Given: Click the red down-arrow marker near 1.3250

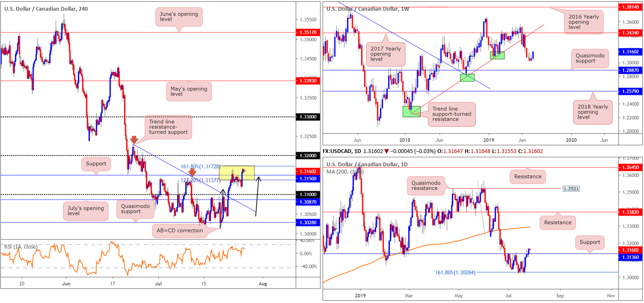Looking at the screenshot, I should pos(134,140).
